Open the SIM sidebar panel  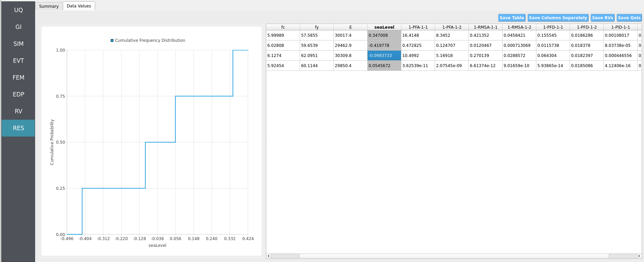pyautogui.click(x=18, y=44)
